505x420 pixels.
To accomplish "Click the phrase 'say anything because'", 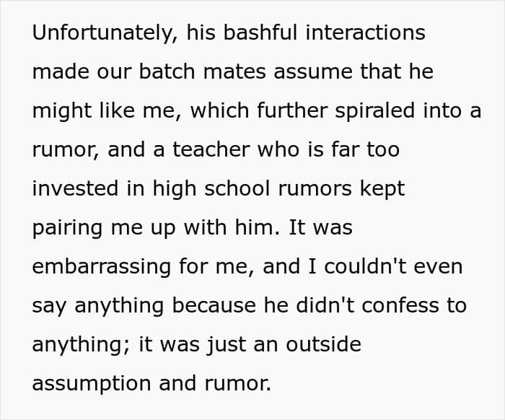I will (x=144, y=306).
